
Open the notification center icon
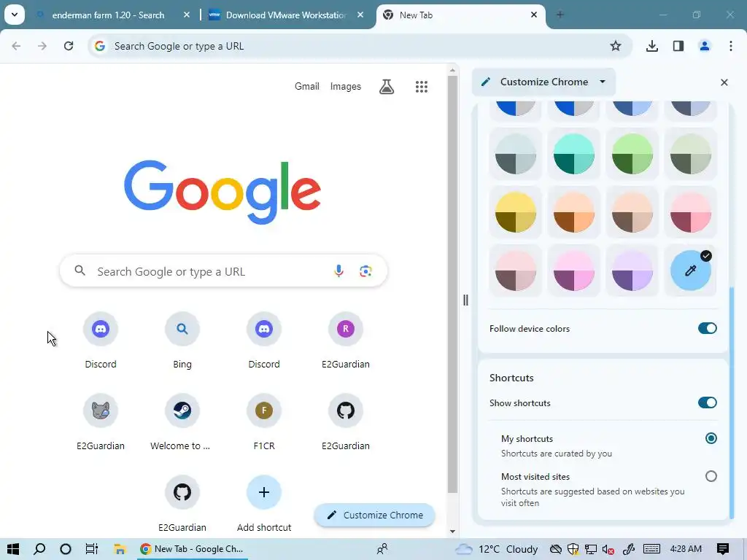click(723, 549)
